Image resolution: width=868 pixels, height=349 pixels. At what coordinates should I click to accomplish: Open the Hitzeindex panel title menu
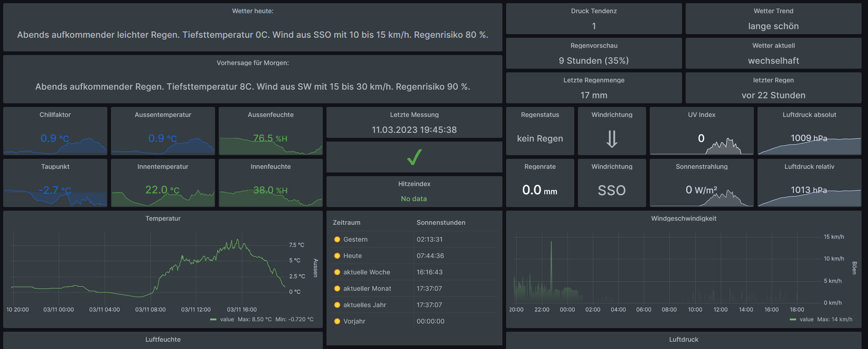coord(414,184)
